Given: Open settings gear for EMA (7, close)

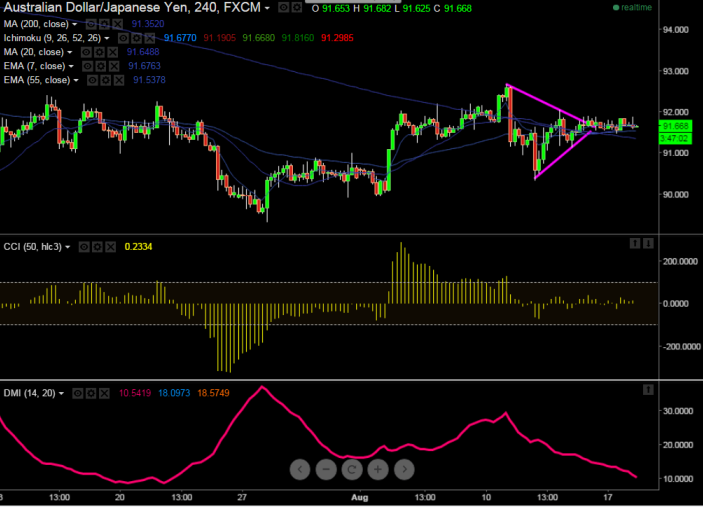Looking at the screenshot, I should pos(101,66).
